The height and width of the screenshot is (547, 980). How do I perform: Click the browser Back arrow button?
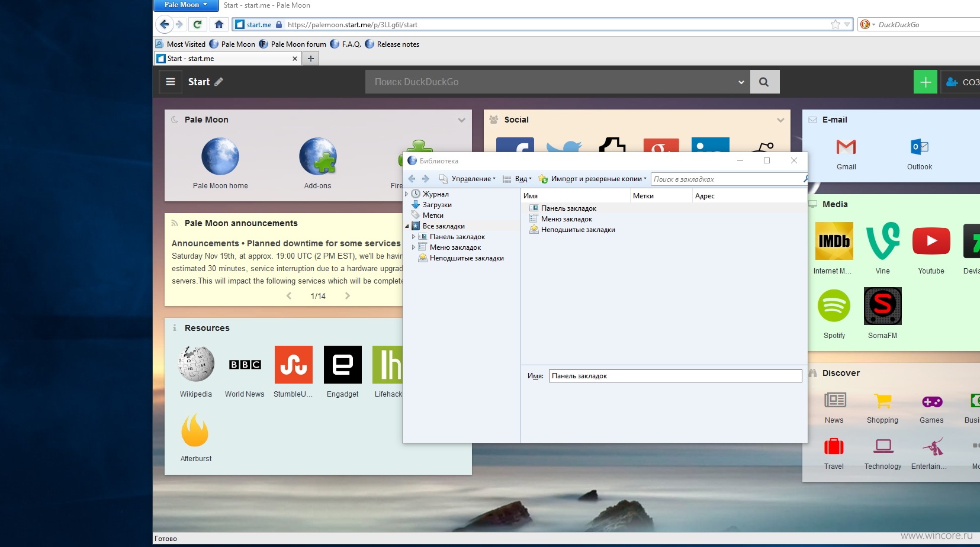point(164,24)
